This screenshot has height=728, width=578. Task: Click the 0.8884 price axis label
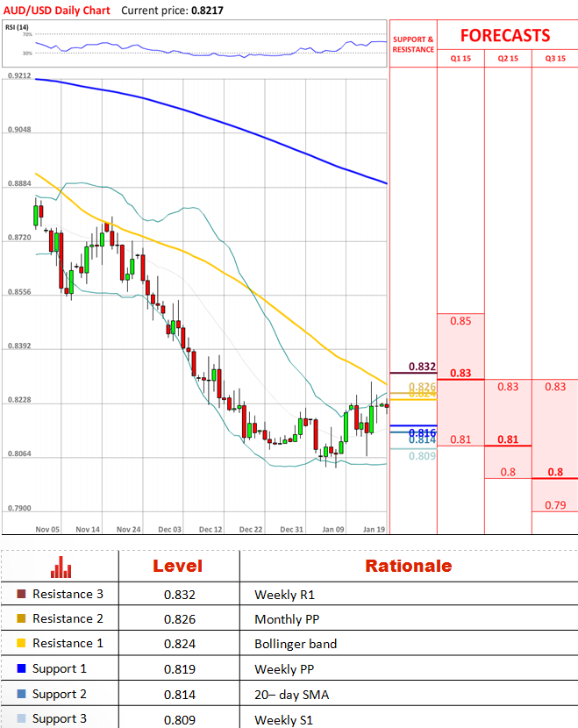point(19,183)
